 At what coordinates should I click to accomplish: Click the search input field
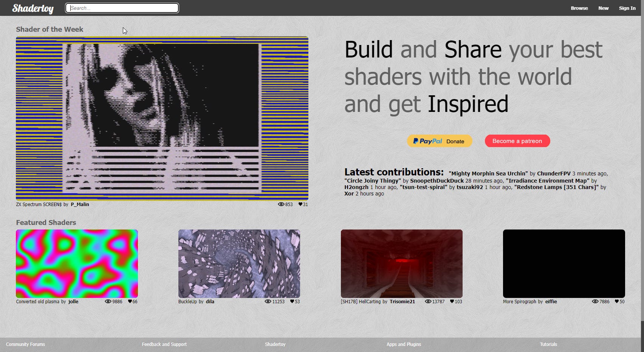point(122,8)
